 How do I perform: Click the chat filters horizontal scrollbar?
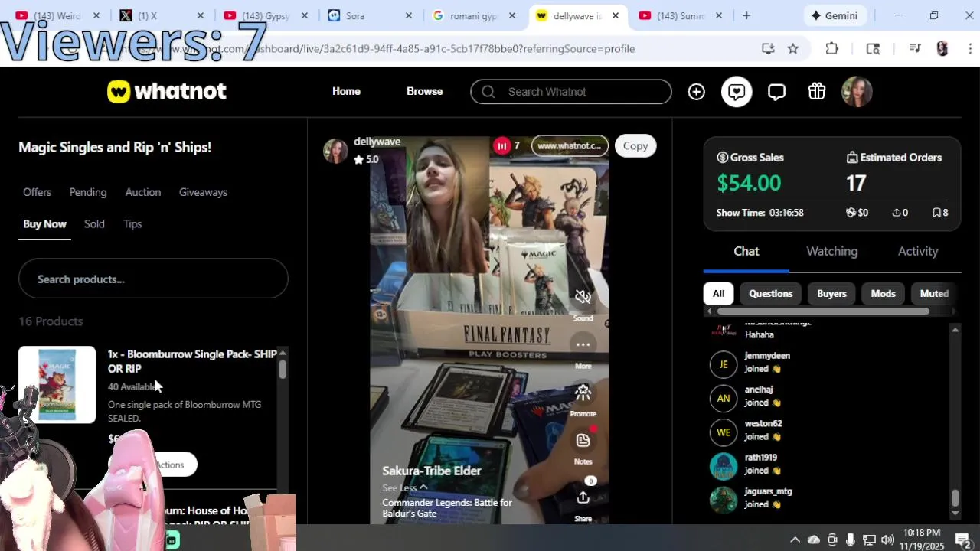[x=823, y=311]
